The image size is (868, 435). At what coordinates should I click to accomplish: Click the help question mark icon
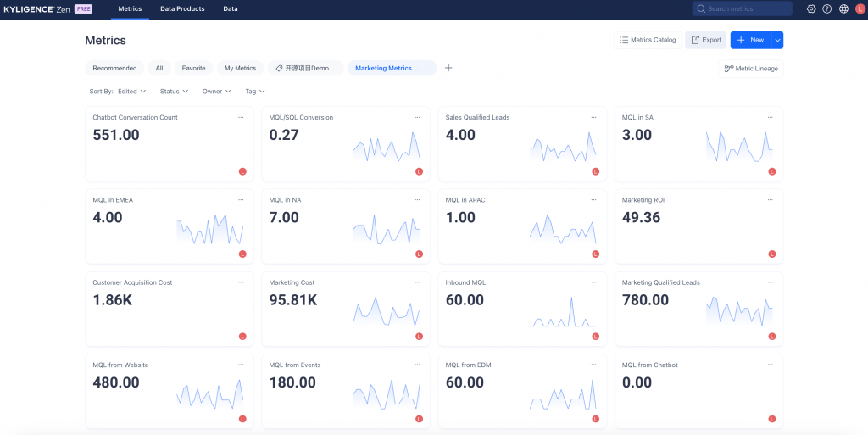(827, 8)
